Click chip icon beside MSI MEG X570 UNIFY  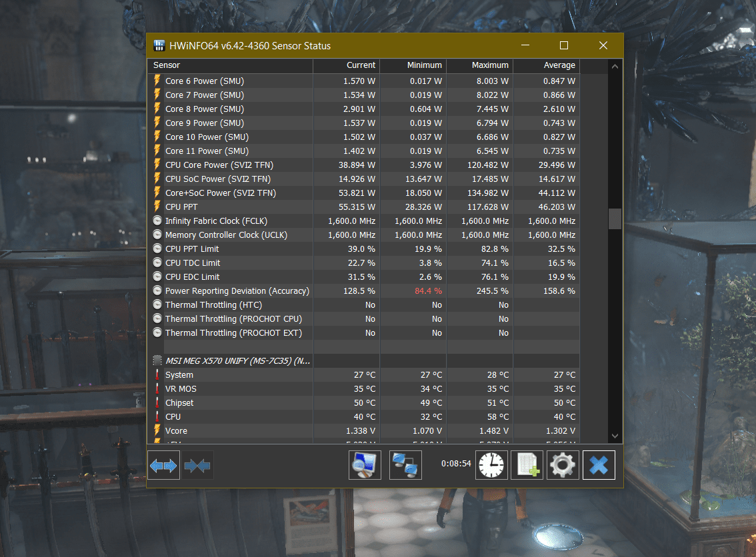click(x=157, y=360)
